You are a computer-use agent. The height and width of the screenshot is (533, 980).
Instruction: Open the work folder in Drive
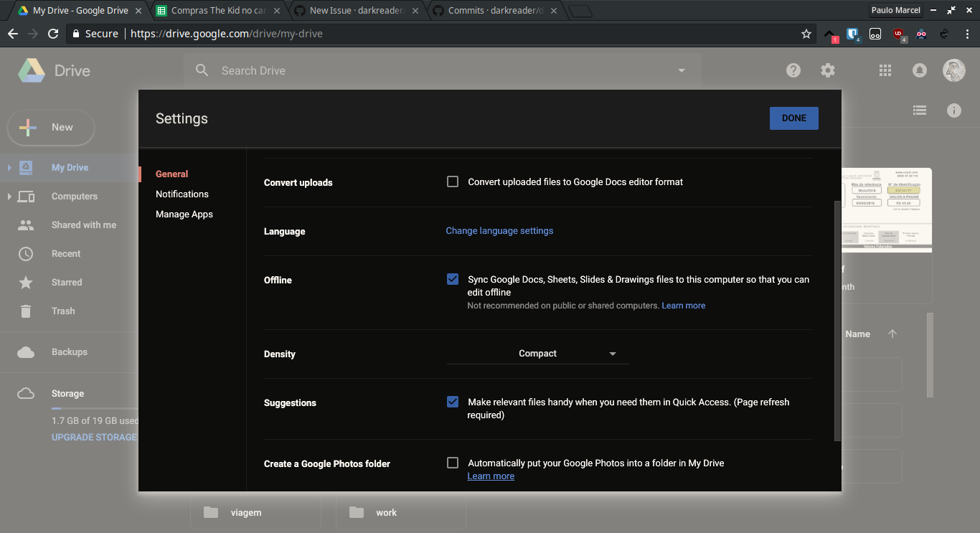coord(387,512)
